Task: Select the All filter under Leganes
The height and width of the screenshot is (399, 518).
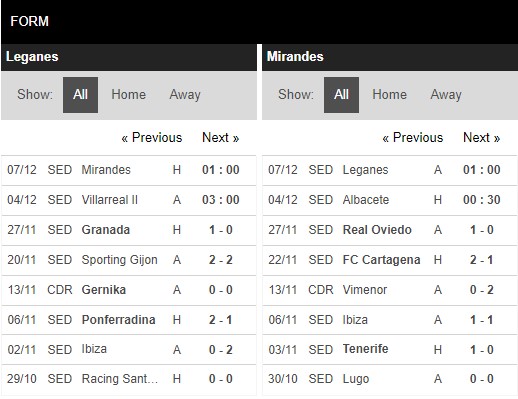Action: point(80,95)
